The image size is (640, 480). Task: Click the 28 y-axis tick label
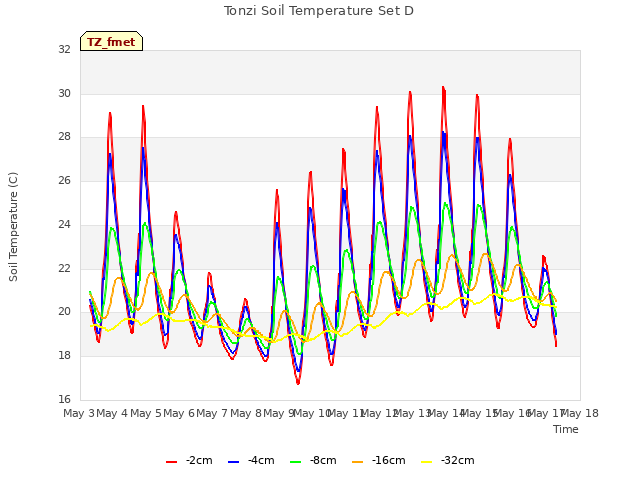pos(64,137)
